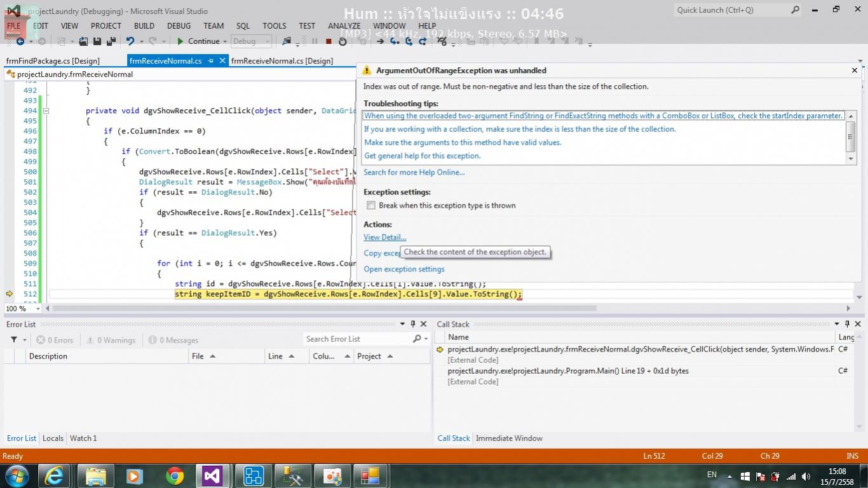Toggle the 0 Warnings filter button
Image resolution: width=868 pixels, height=488 pixels.
[x=111, y=340]
